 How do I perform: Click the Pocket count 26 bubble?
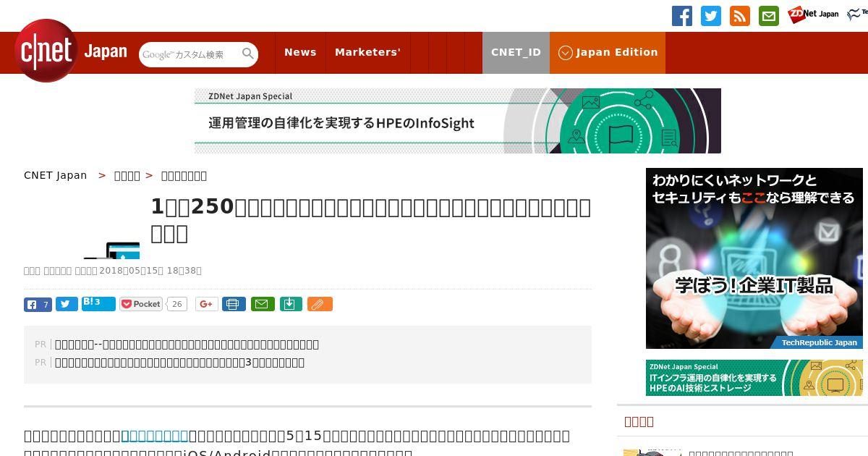tap(176, 304)
